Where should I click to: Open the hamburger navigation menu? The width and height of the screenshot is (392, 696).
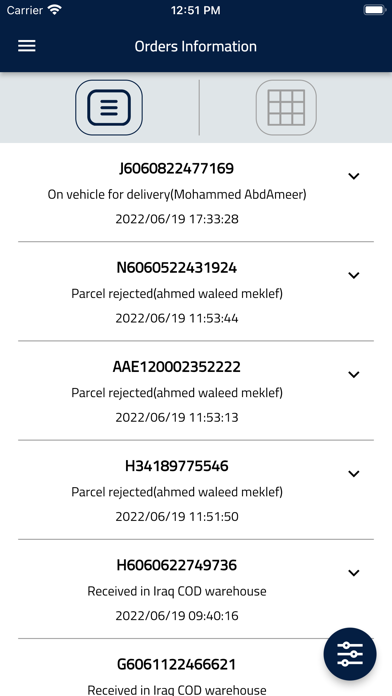pyautogui.click(x=27, y=46)
